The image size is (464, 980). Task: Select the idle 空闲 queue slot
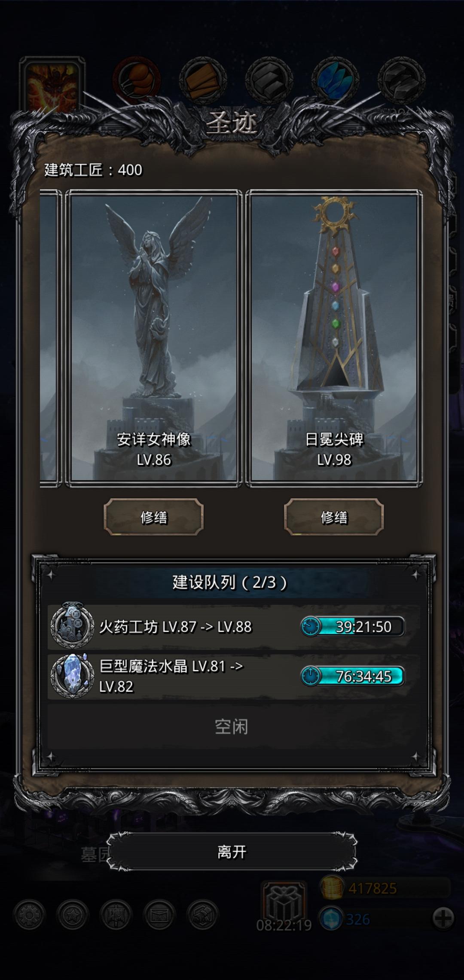pos(232,727)
